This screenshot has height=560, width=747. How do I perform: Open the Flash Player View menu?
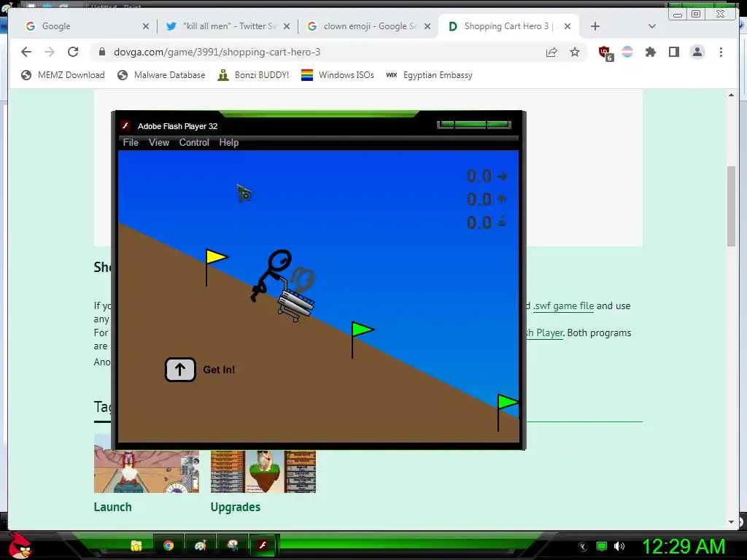point(158,142)
